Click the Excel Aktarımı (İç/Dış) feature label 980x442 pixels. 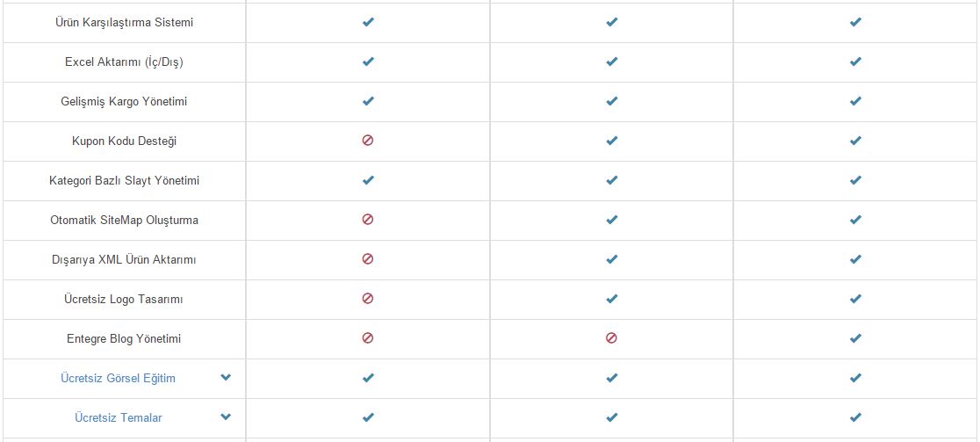[125, 62]
